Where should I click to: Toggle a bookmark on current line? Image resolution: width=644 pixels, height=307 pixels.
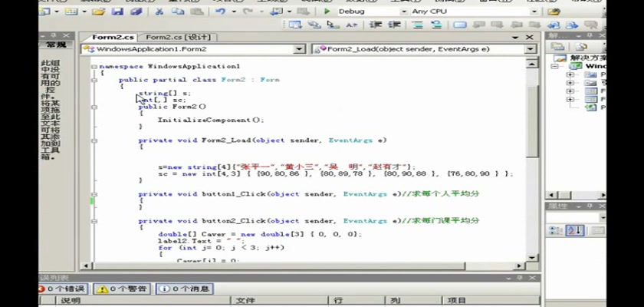coord(459,25)
